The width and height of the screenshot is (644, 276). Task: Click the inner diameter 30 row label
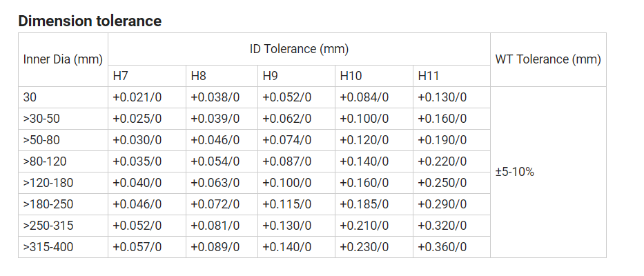point(30,97)
